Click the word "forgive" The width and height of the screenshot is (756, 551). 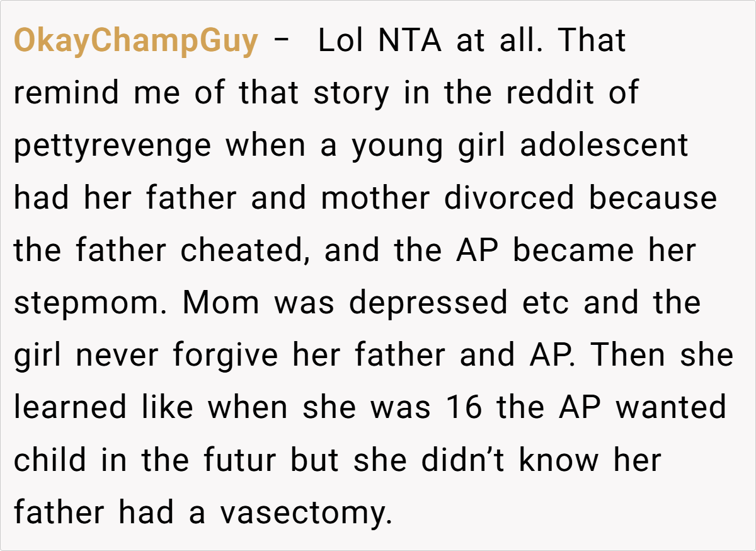(x=225, y=356)
